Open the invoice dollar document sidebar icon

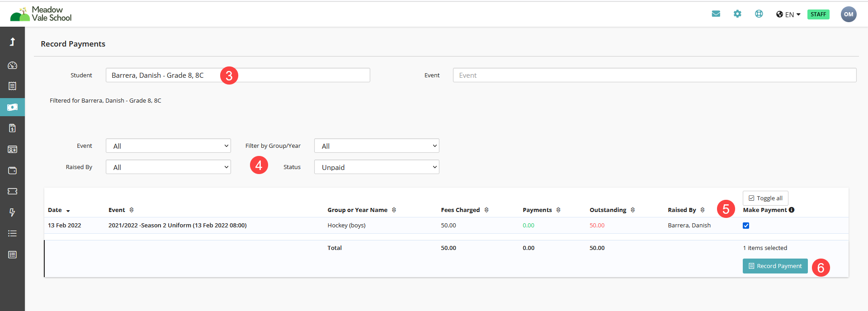click(12, 128)
